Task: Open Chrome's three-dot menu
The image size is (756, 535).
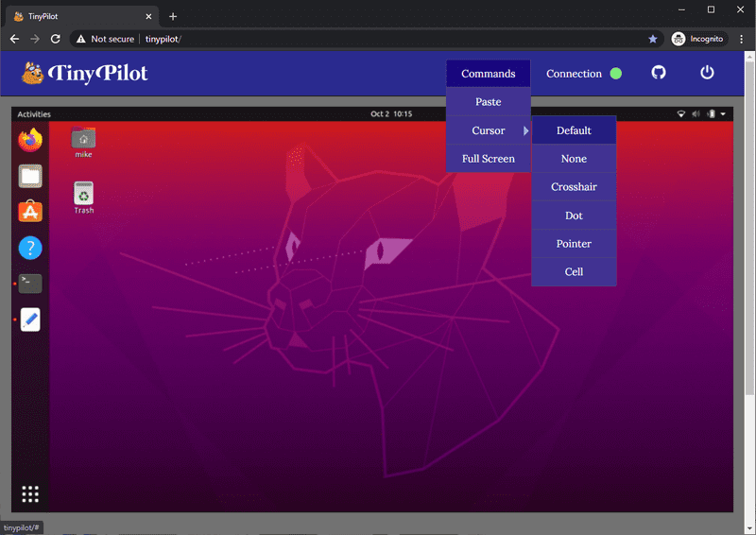Action: (x=742, y=39)
